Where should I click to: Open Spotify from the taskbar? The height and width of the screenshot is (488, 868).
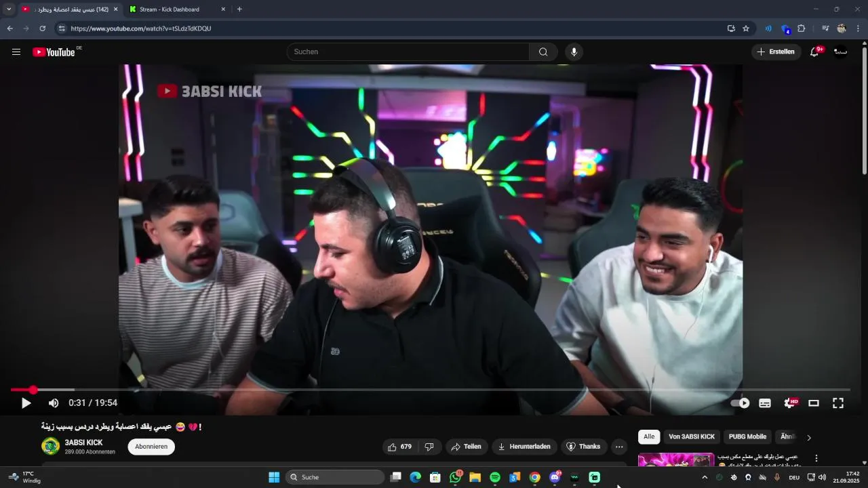pyautogui.click(x=495, y=477)
